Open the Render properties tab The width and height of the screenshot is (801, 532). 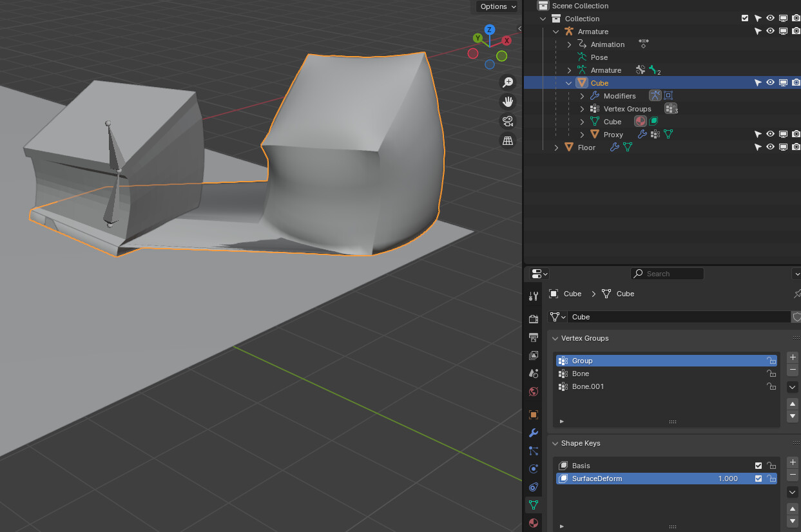pos(533,319)
